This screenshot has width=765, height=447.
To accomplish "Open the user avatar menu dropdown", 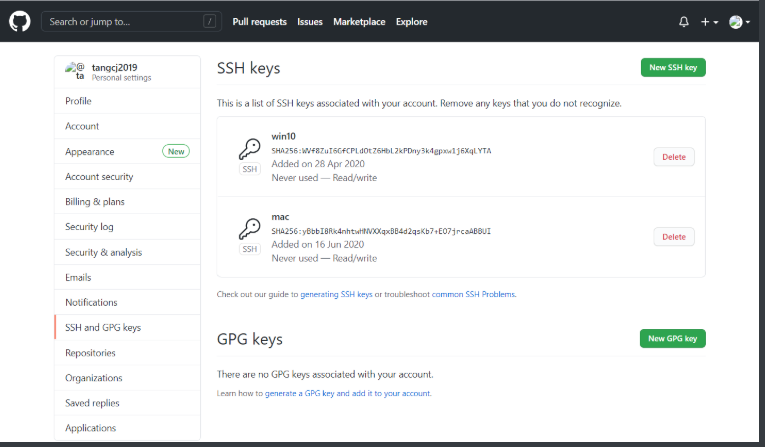I will pos(739,22).
